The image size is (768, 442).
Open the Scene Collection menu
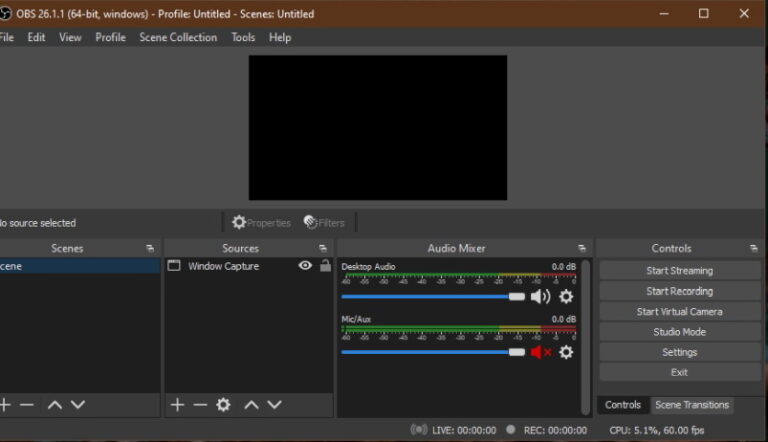(x=178, y=37)
